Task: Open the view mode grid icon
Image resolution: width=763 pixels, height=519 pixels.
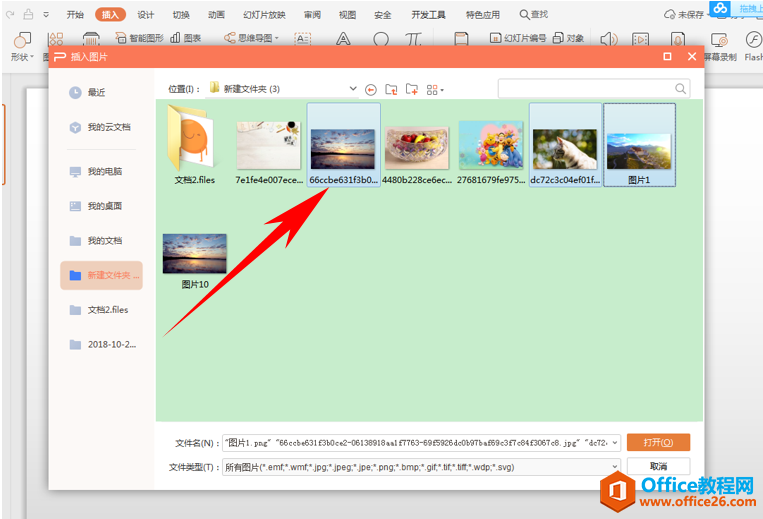Action: (x=435, y=89)
